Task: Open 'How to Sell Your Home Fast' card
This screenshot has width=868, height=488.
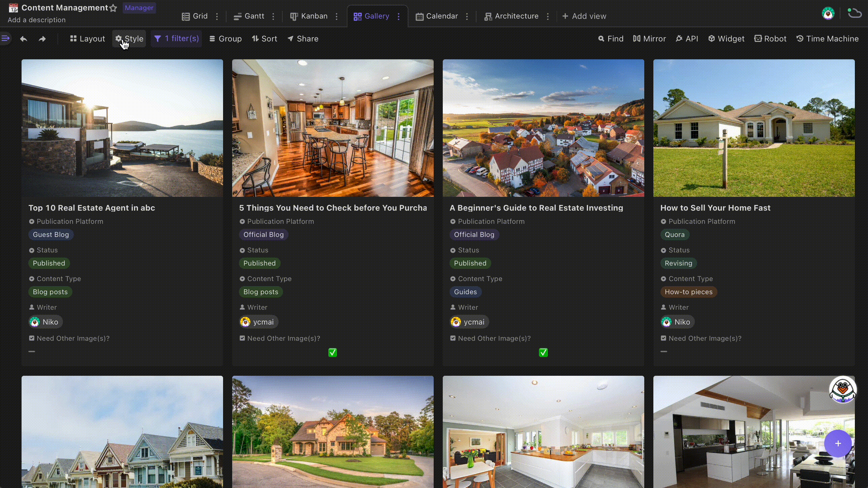Action: click(x=715, y=208)
